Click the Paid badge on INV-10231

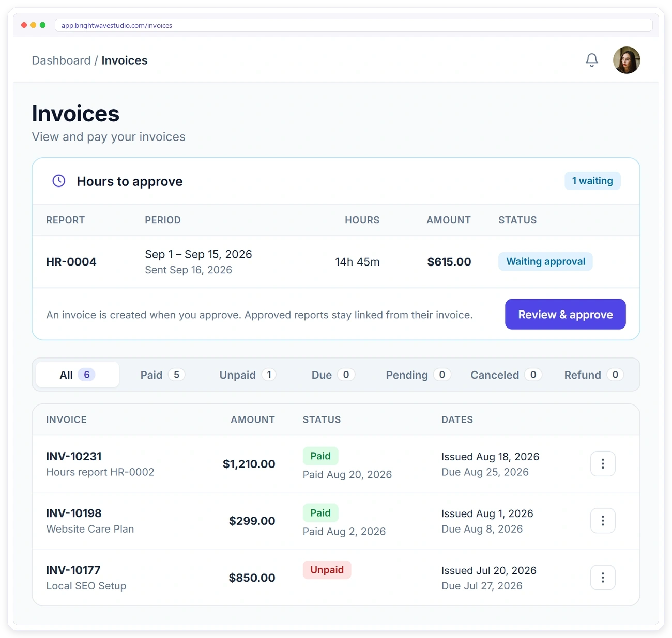pos(320,456)
